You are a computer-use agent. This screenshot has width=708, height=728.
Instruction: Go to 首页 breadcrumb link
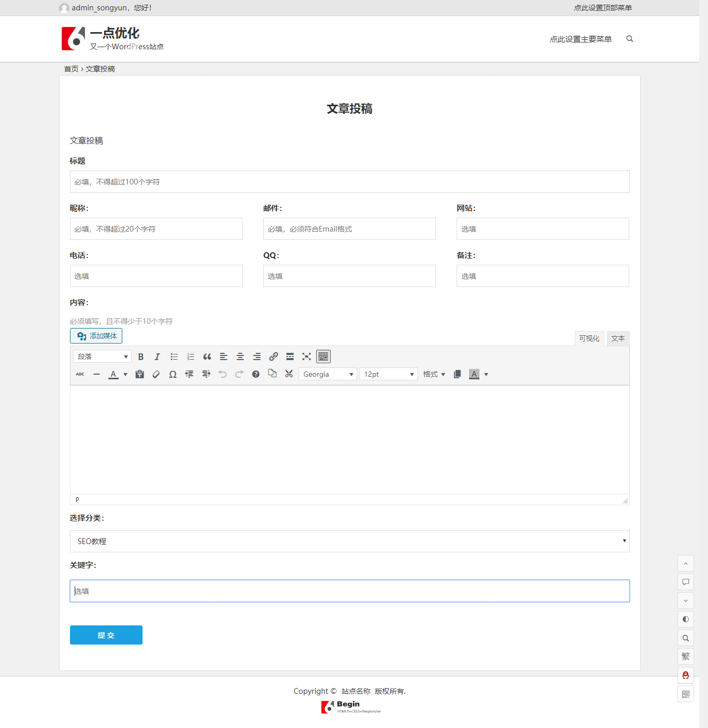pyautogui.click(x=71, y=69)
